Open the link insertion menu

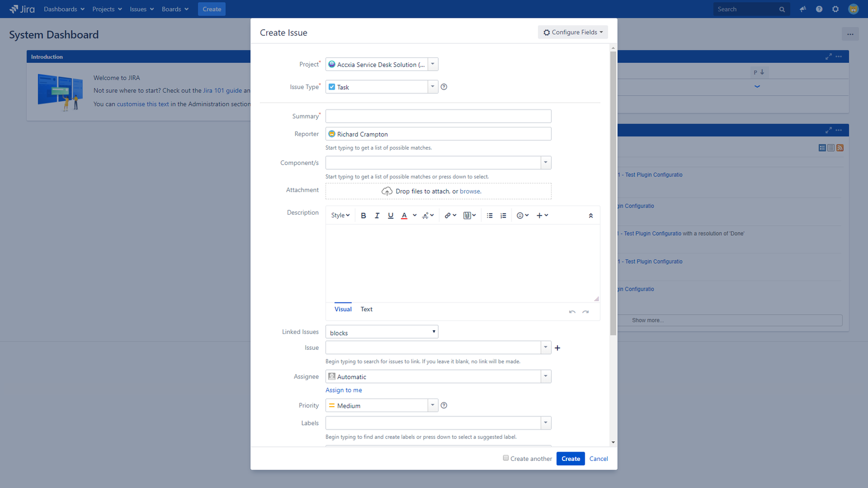(x=450, y=216)
